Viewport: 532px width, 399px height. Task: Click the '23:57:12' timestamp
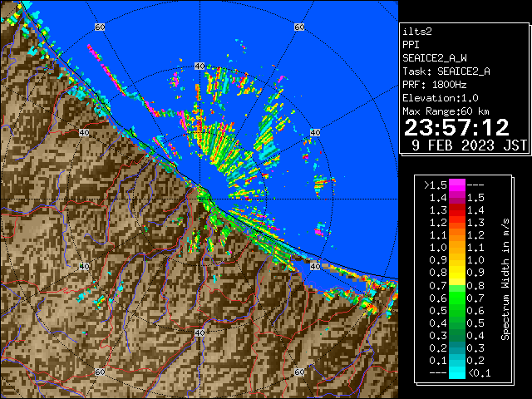coord(456,128)
